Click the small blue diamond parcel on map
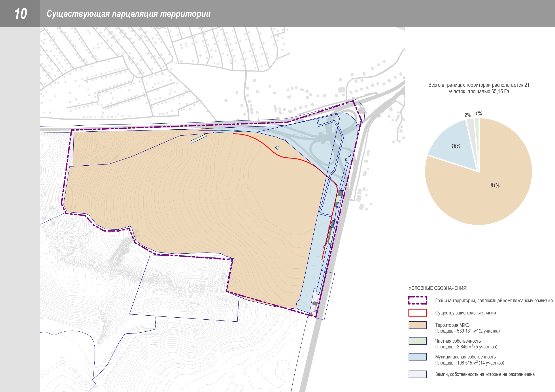This screenshot has height=392, width=555. point(277,147)
